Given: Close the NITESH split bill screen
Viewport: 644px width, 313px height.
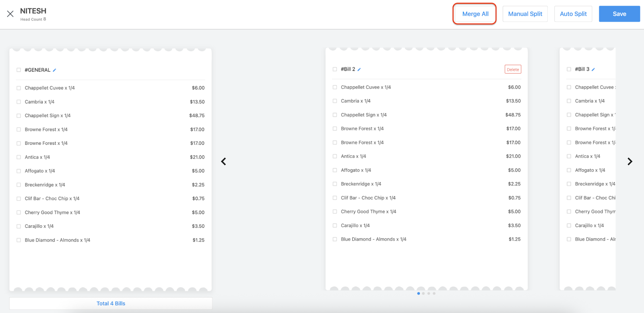Looking at the screenshot, I should point(10,14).
